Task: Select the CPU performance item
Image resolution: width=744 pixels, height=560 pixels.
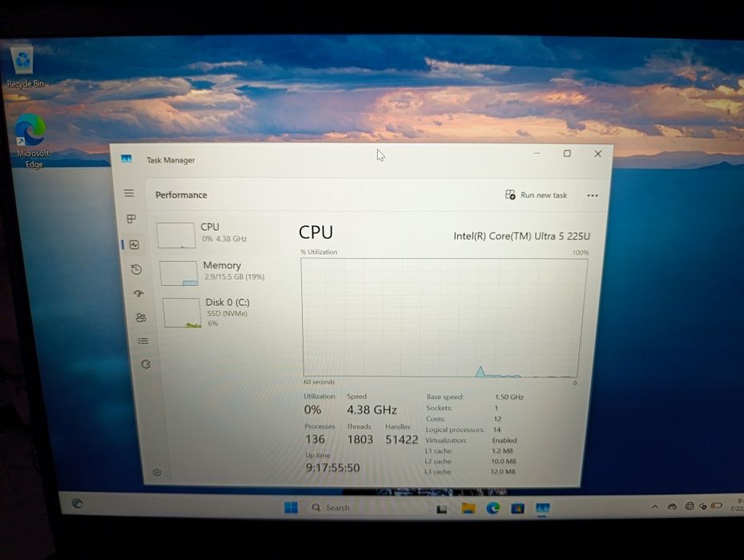Action: click(217, 235)
